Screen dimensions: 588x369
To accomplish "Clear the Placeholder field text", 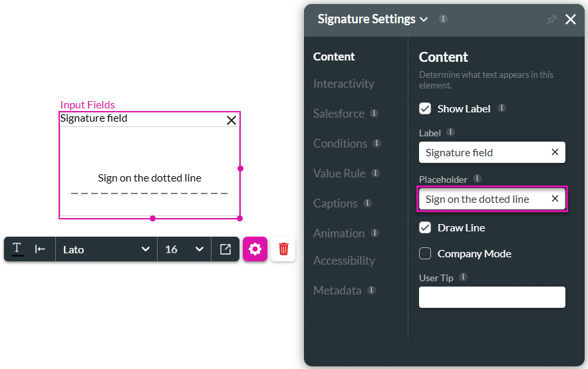I will (555, 199).
